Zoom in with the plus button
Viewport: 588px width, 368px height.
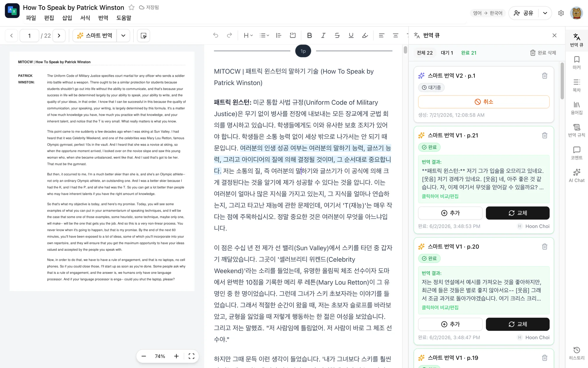(176, 356)
